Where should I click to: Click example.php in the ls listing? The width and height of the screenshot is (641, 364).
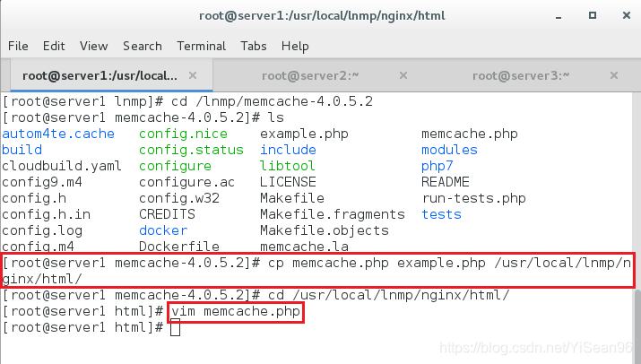(x=304, y=134)
